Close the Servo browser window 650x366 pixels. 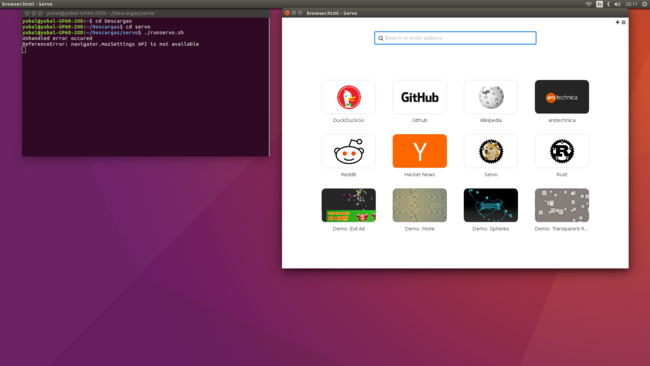pyautogui.click(x=287, y=13)
